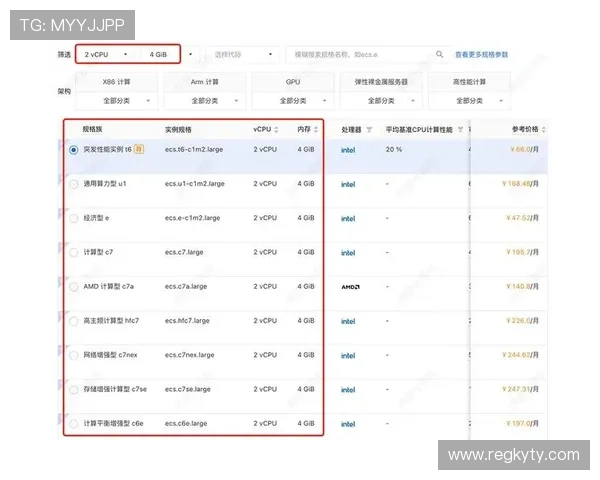Expand 全部分类 under GPU

(293, 101)
